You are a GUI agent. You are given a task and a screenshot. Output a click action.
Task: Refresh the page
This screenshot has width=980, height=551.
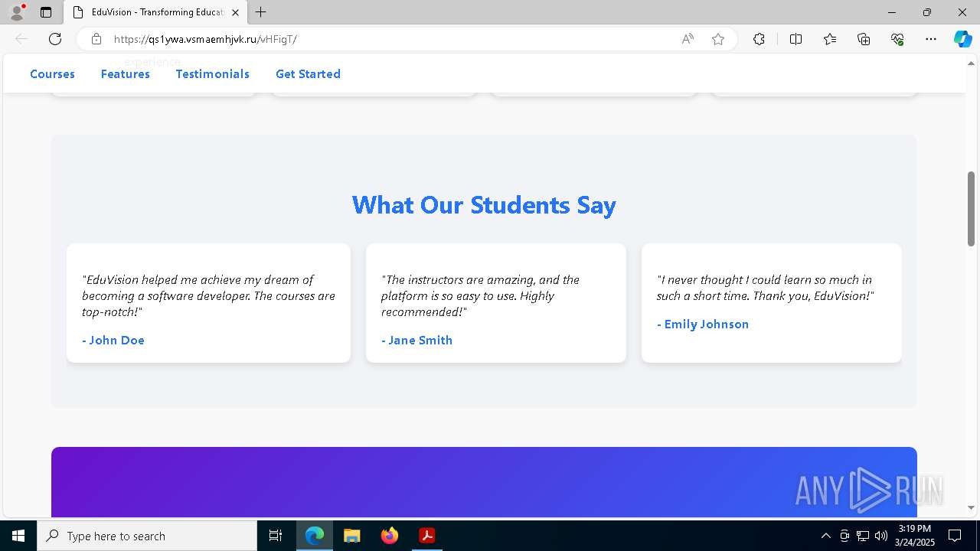pos(55,39)
